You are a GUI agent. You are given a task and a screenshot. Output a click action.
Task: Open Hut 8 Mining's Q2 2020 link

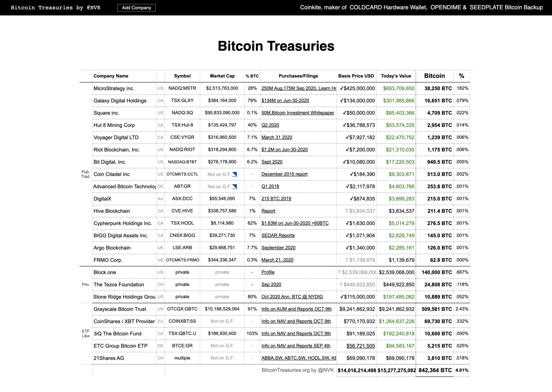[270, 125]
